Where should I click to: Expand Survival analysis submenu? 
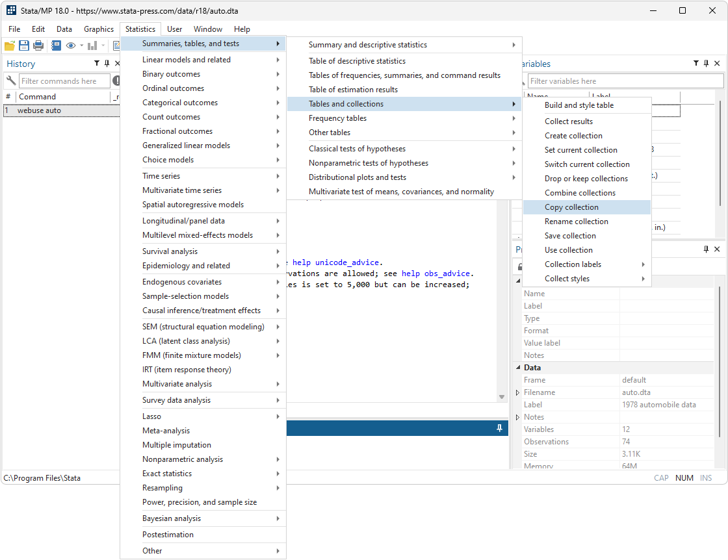[x=203, y=251]
